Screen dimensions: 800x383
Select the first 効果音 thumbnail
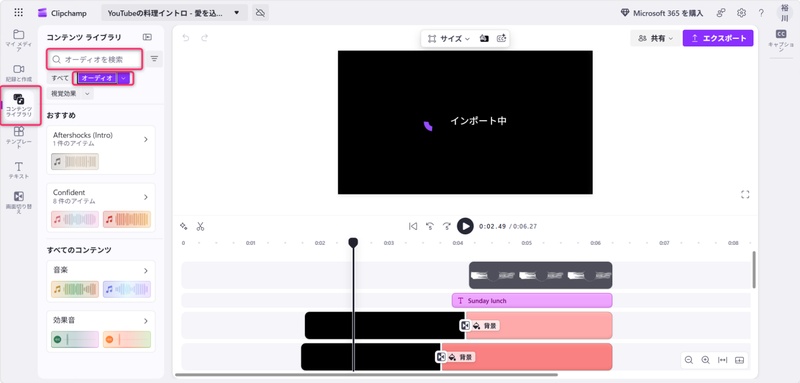tap(75, 339)
